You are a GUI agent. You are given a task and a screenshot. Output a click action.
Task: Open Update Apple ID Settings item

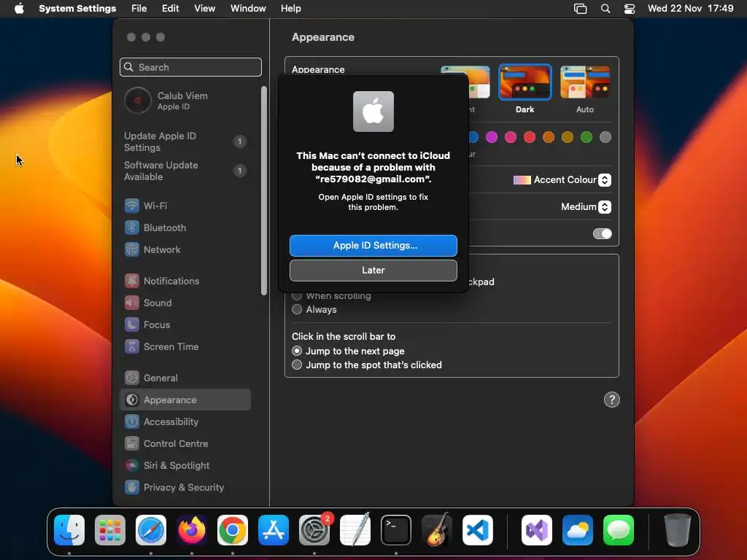point(185,142)
